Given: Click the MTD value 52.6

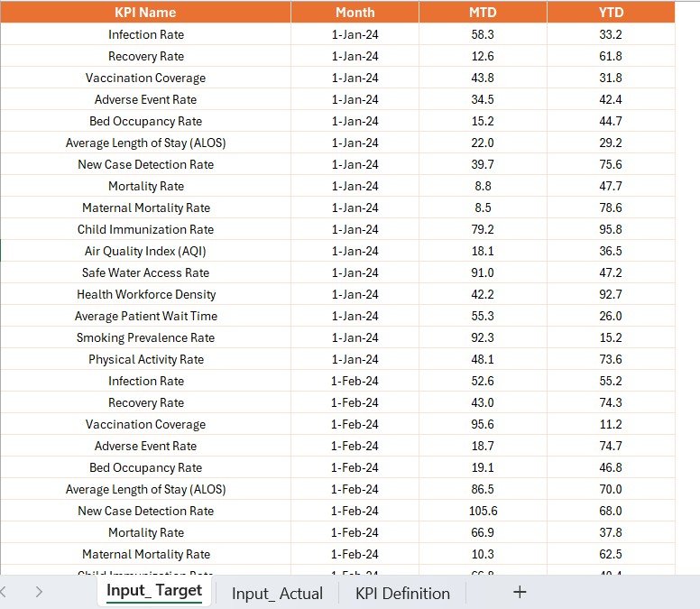Looking at the screenshot, I should (x=483, y=381).
